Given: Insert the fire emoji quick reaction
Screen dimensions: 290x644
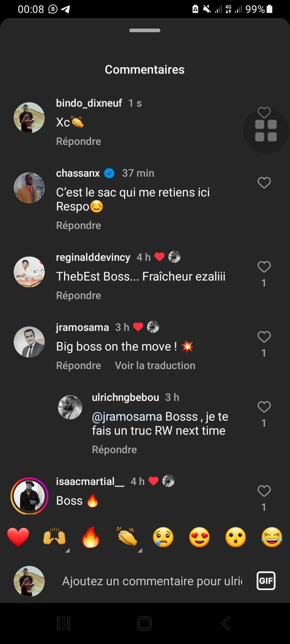Looking at the screenshot, I should [91, 537].
